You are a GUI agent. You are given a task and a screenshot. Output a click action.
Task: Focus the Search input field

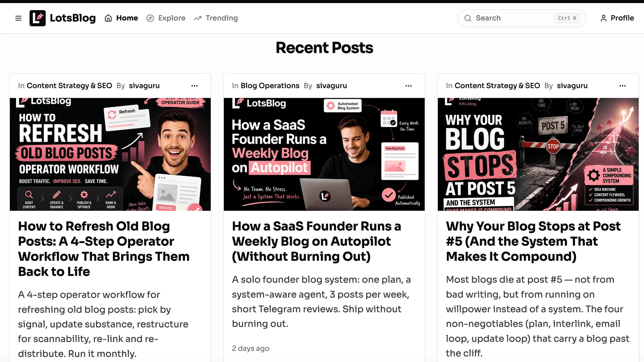[522, 18]
